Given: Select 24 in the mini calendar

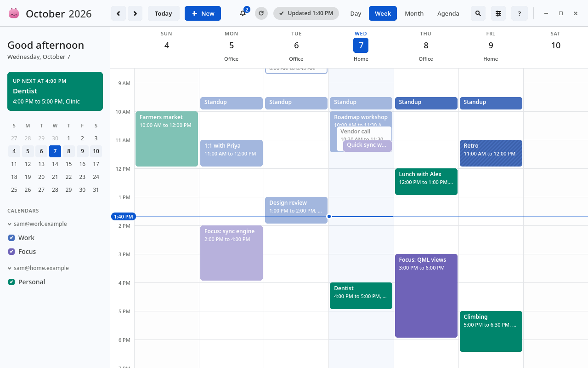Looking at the screenshot, I should [96, 177].
